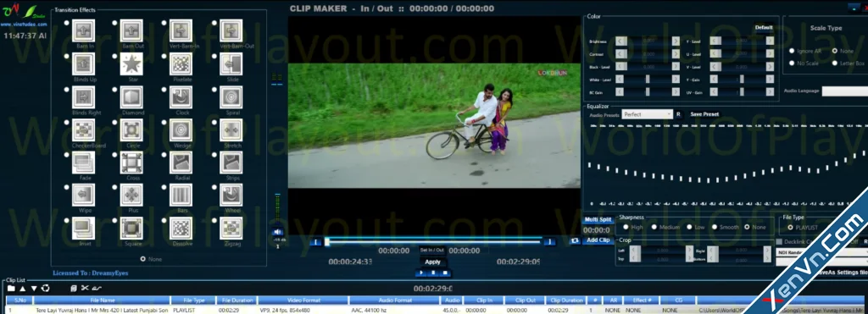Click the loop icon beside Add Clip

pyautogui.click(x=576, y=240)
